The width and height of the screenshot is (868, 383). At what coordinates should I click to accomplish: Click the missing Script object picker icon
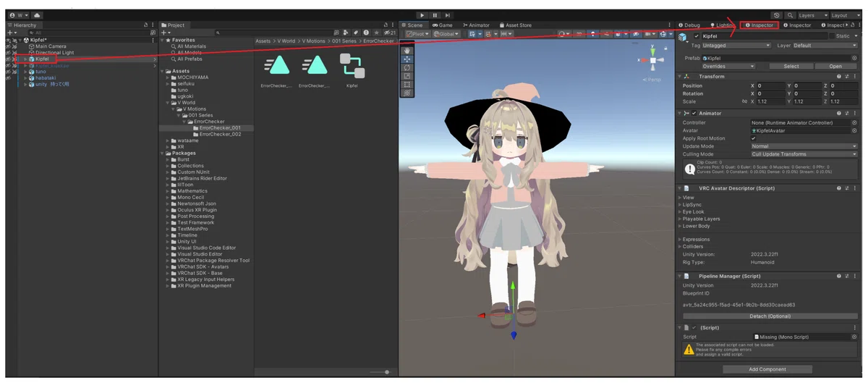[854, 337]
